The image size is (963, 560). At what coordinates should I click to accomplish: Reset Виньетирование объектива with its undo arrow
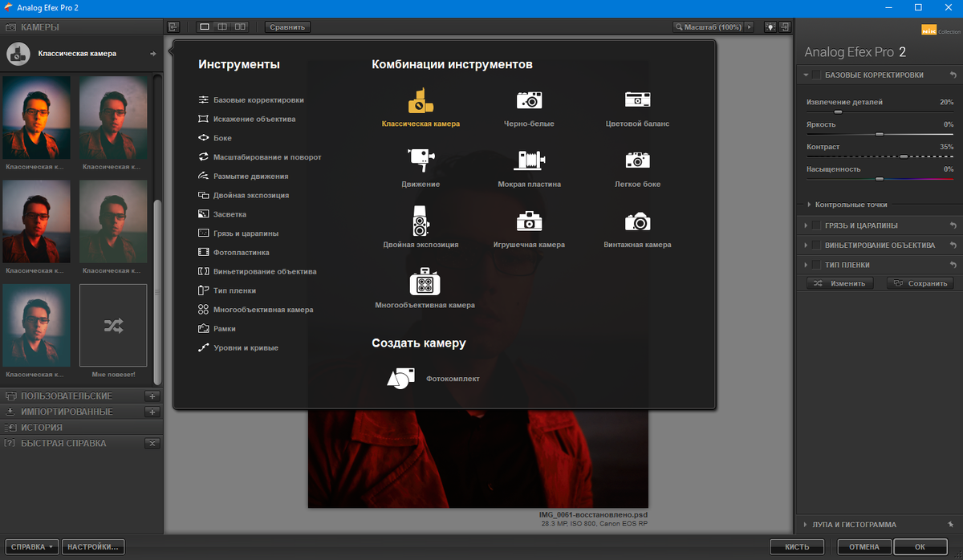click(953, 245)
